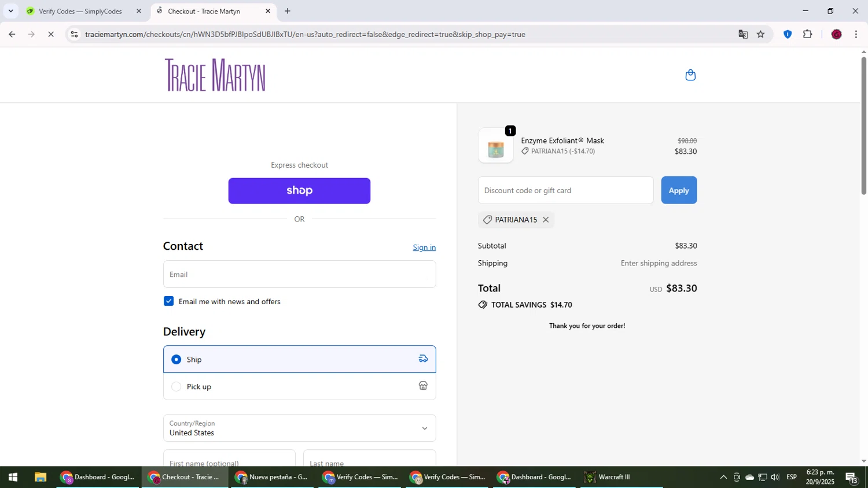This screenshot has height=488, width=868.
Task: Uncheck Email me with news and offers
Action: [x=168, y=301]
